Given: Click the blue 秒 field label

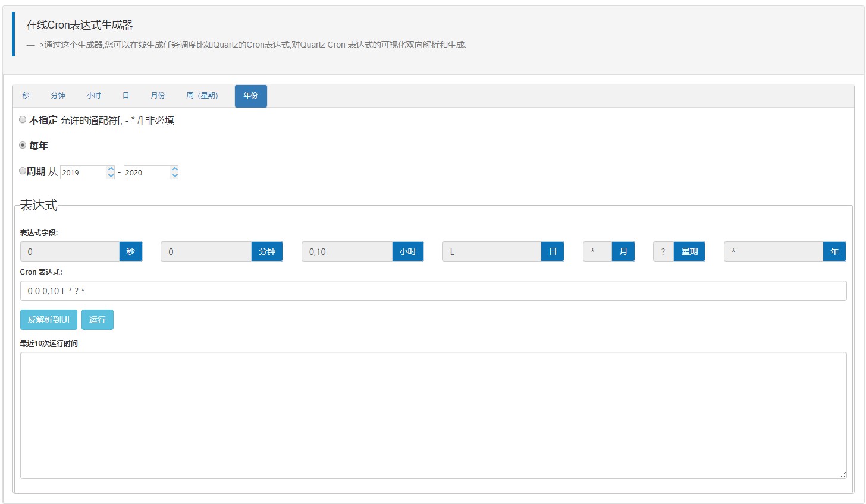Looking at the screenshot, I should (x=131, y=251).
